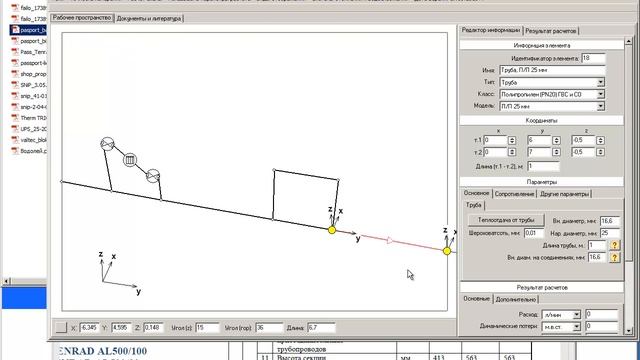Click the Угол (гор) field showing 36
This screenshot has height=360, width=640.
pyautogui.click(x=269, y=327)
